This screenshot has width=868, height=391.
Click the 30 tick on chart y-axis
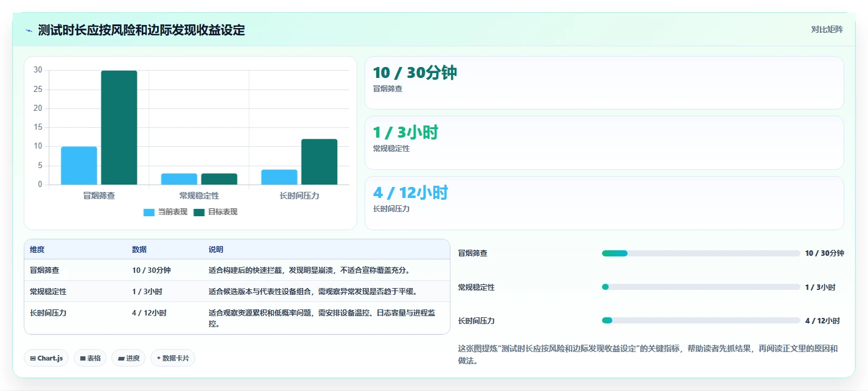click(38, 70)
